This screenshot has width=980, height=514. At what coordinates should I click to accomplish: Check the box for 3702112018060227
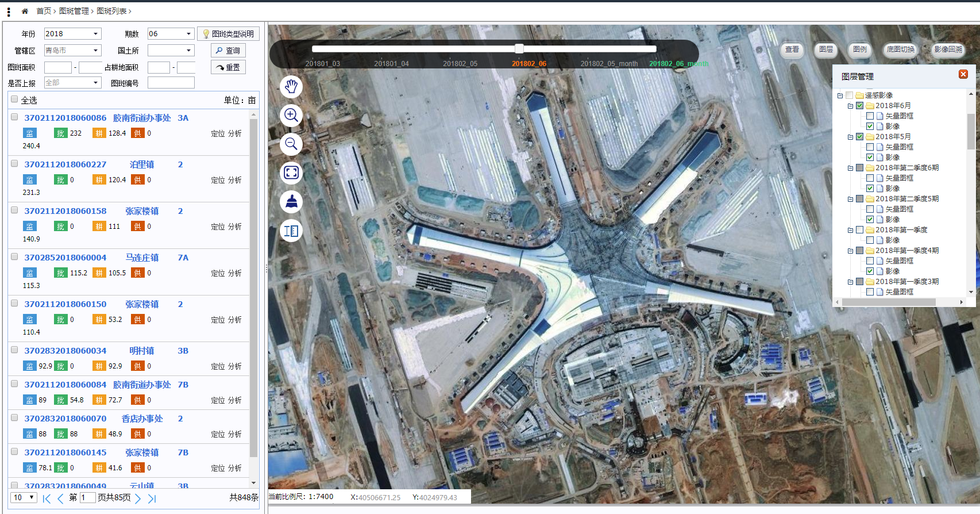[14, 163]
